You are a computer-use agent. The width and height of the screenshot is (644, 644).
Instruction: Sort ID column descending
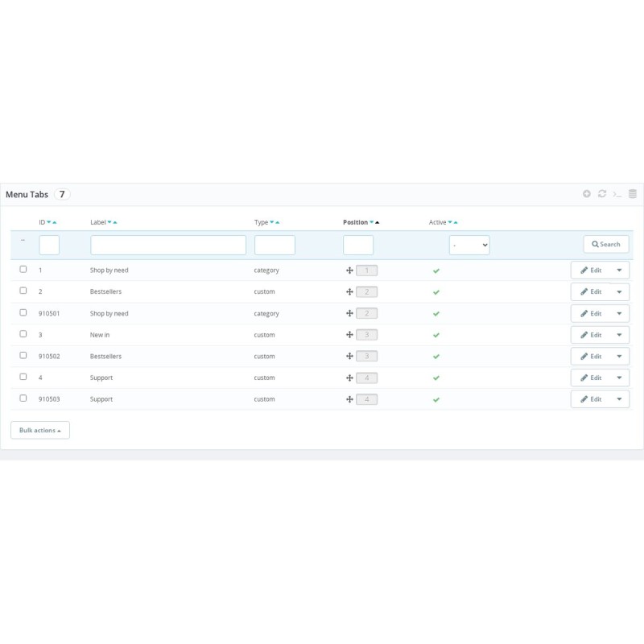tap(49, 222)
